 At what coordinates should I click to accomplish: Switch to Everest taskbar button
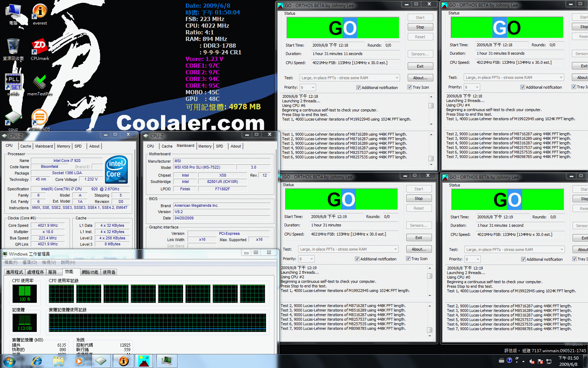(124, 361)
